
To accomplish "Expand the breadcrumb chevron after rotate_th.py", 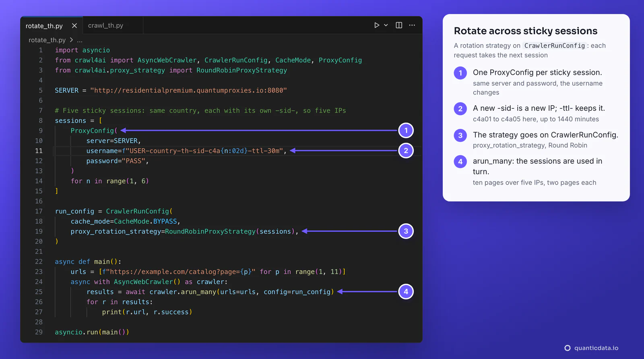I will pos(71,40).
